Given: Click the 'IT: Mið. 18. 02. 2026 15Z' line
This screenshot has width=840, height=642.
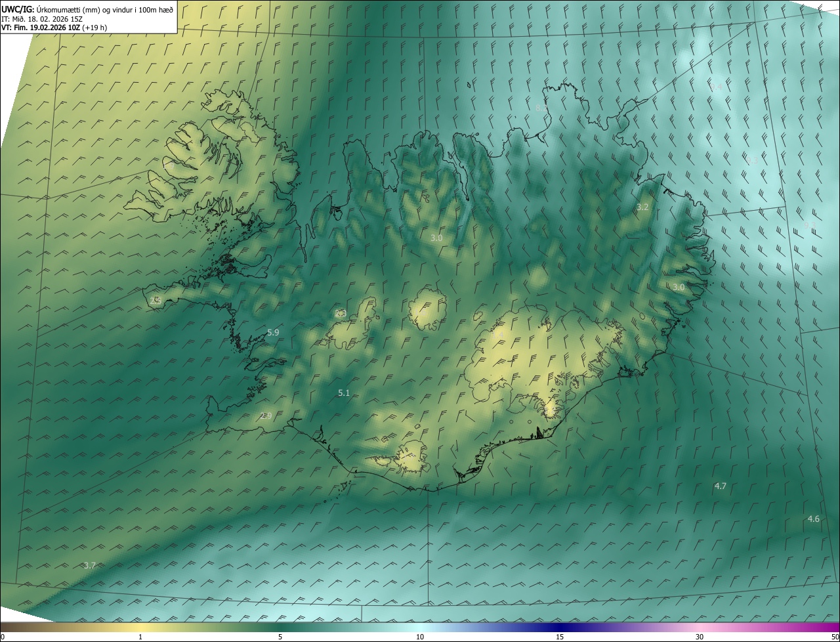Looking at the screenshot, I should [41, 18].
